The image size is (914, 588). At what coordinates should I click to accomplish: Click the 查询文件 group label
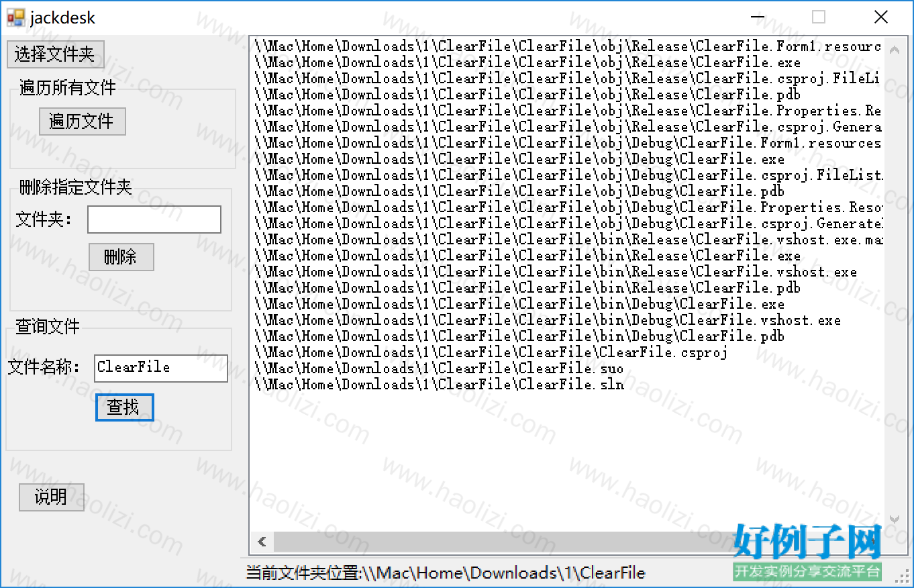coord(47,327)
